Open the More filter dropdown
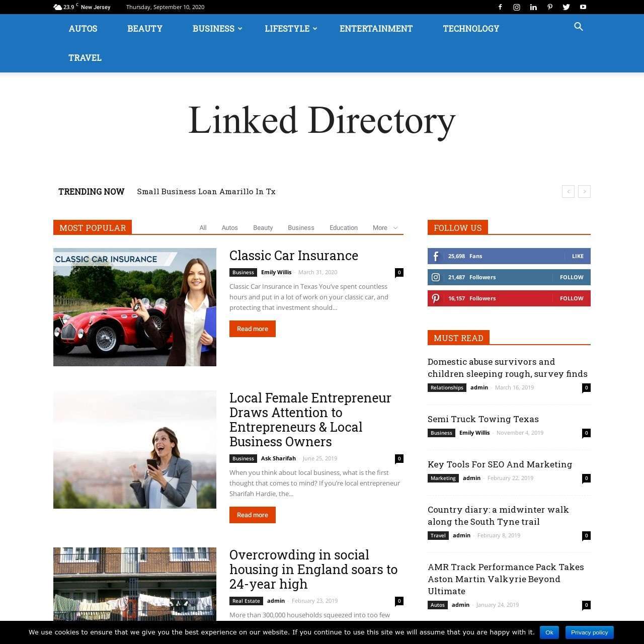The image size is (644, 644). point(385,228)
